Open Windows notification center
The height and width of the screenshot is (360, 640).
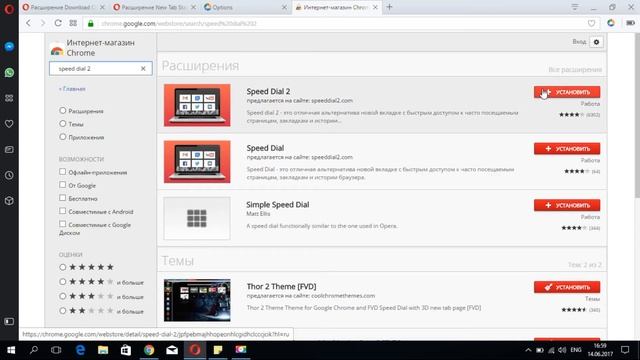(x=625, y=350)
